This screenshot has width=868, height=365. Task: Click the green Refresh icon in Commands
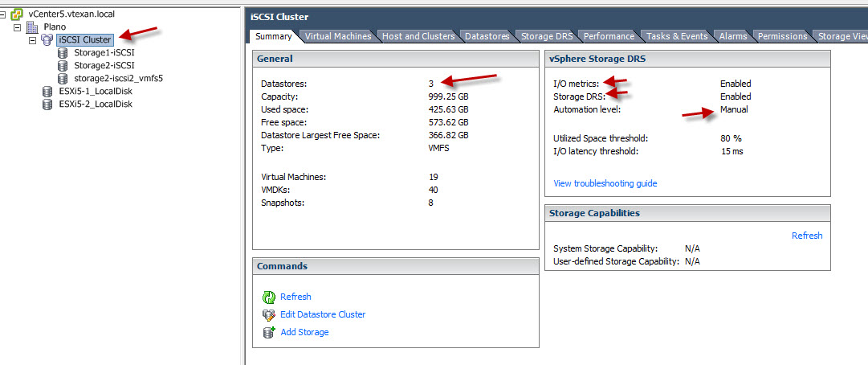(x=269, y=297)
